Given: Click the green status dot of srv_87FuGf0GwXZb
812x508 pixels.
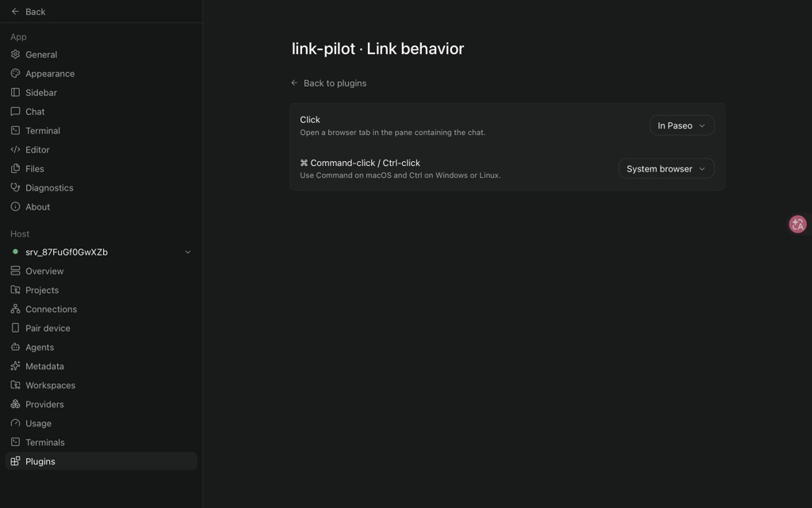Looking at the screenshot, I should pyautogui.click(x=16, y=252).
